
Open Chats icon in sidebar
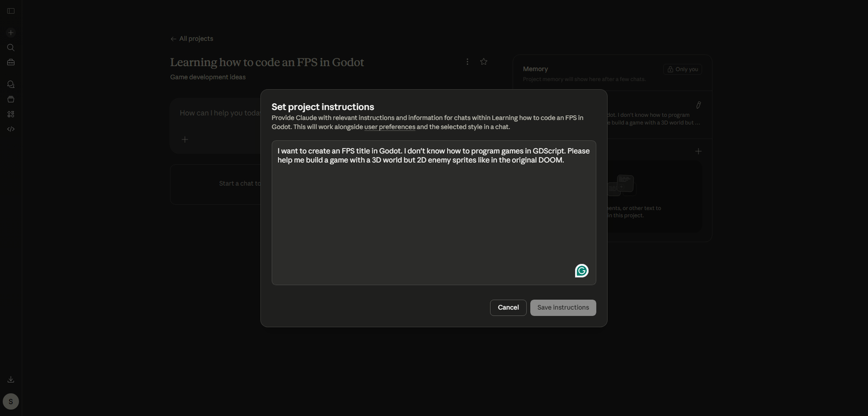pos(11,84)
